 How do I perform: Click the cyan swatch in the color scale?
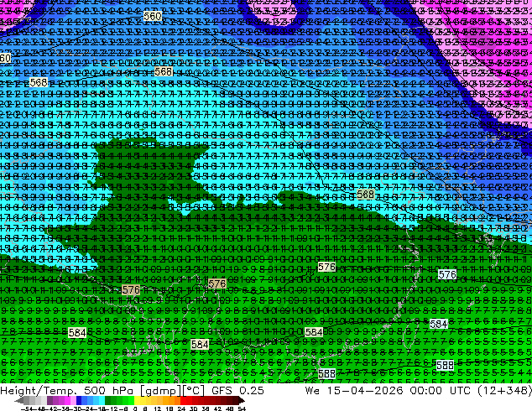(102, 400)
